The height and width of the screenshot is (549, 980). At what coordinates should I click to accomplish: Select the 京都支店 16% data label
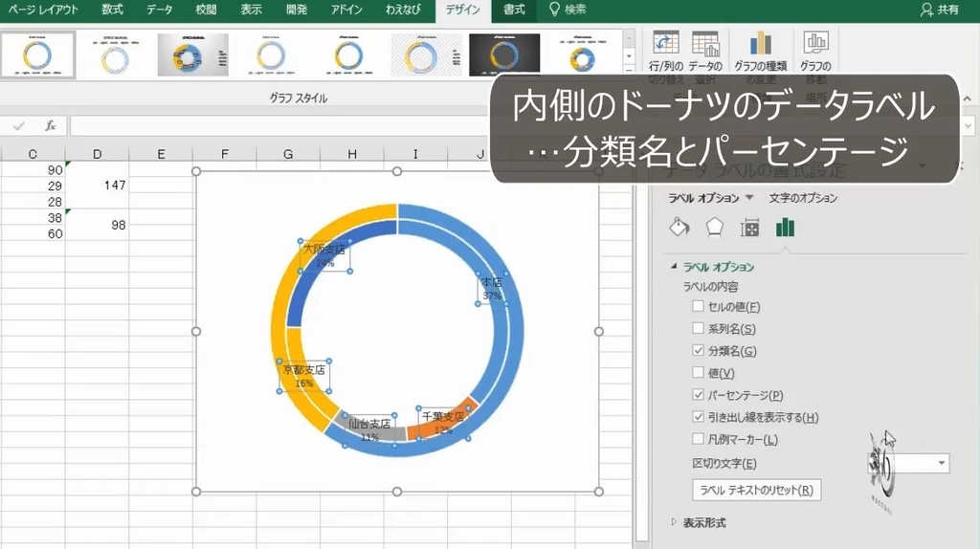pyautogui.click(x=304, y=376)
